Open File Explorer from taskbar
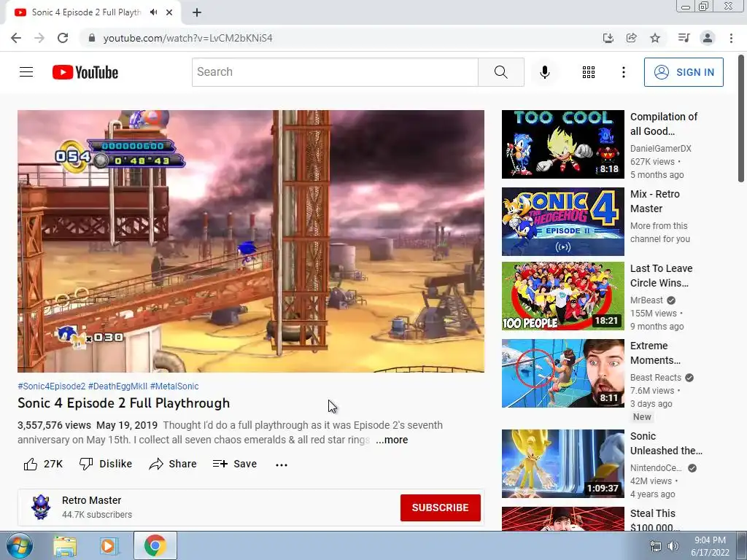 click(65, 545)
